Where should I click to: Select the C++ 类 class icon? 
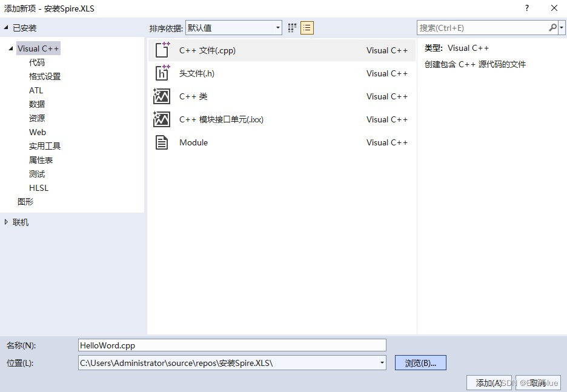tap(161, 96)
